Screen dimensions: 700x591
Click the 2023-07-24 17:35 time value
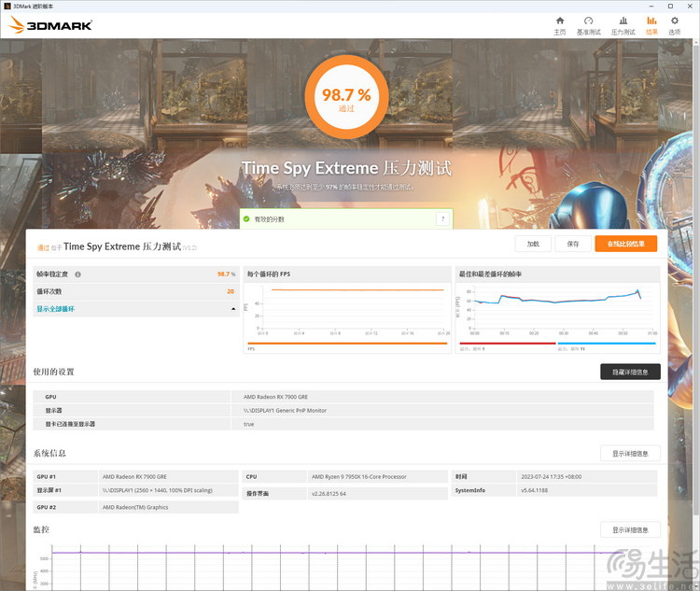coord(552,477)
